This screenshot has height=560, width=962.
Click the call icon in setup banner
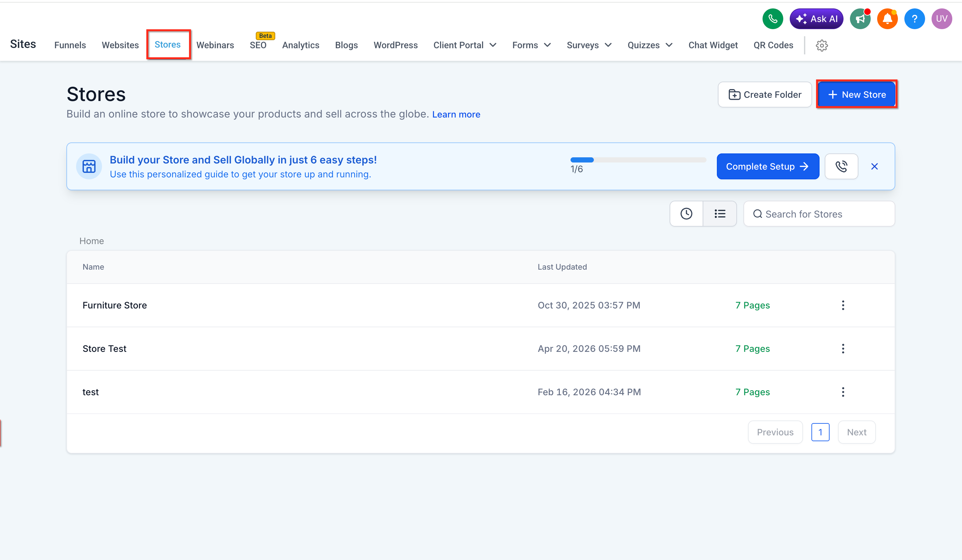pyautogui.click(x=841, y=166)
